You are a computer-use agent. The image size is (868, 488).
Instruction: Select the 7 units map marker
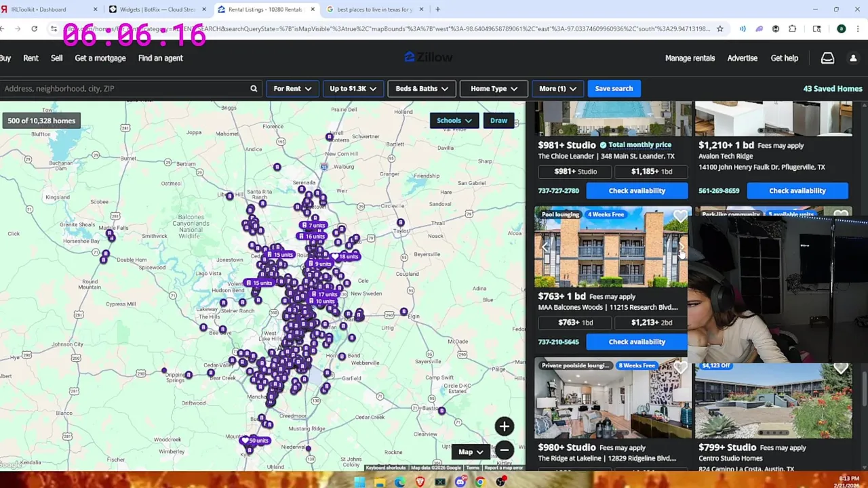coord(313,225)
